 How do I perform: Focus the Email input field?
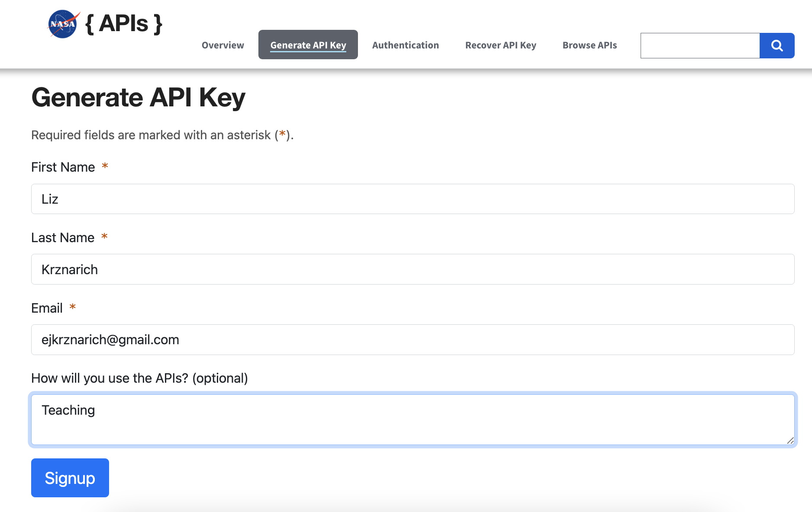tap(412, 340)
